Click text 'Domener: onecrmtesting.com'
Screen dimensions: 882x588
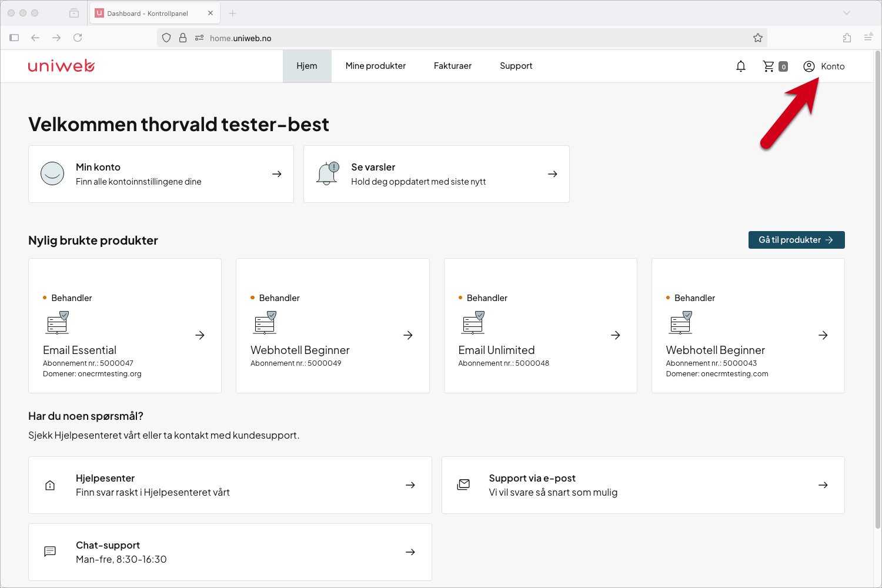point(717,374)
